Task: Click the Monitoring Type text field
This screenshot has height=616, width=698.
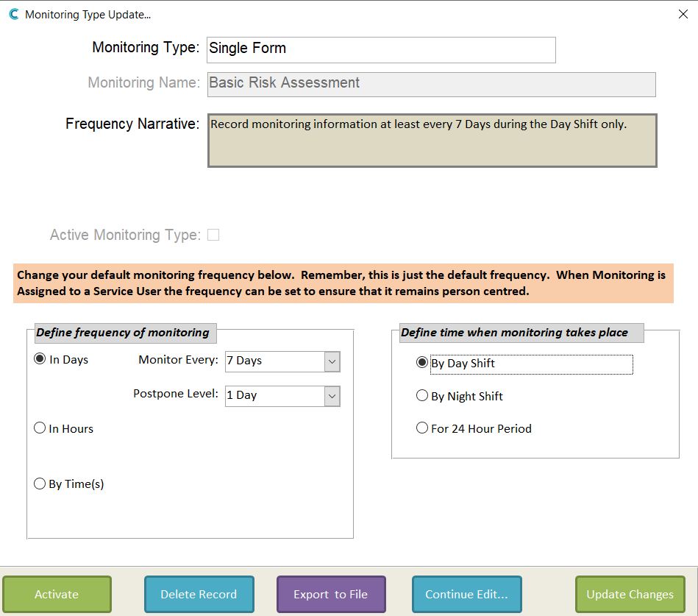Action: 381,50
